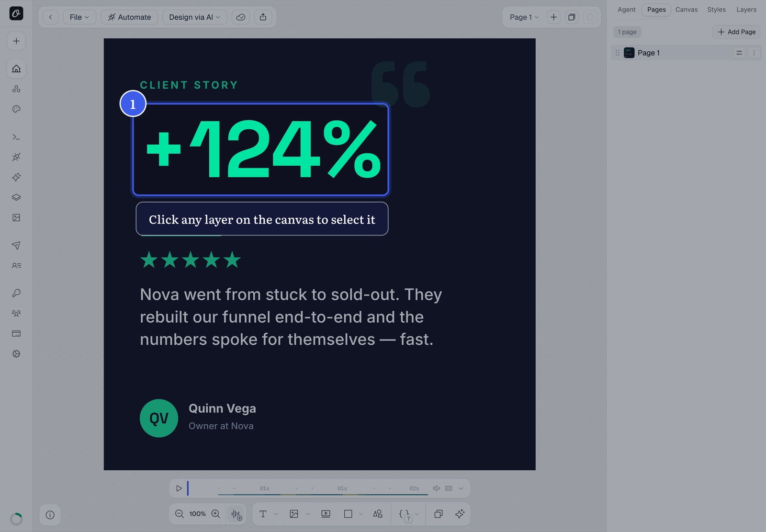Select the Rectangle shape tool
This screenshot has height=532, width=766.
(348, 514)
